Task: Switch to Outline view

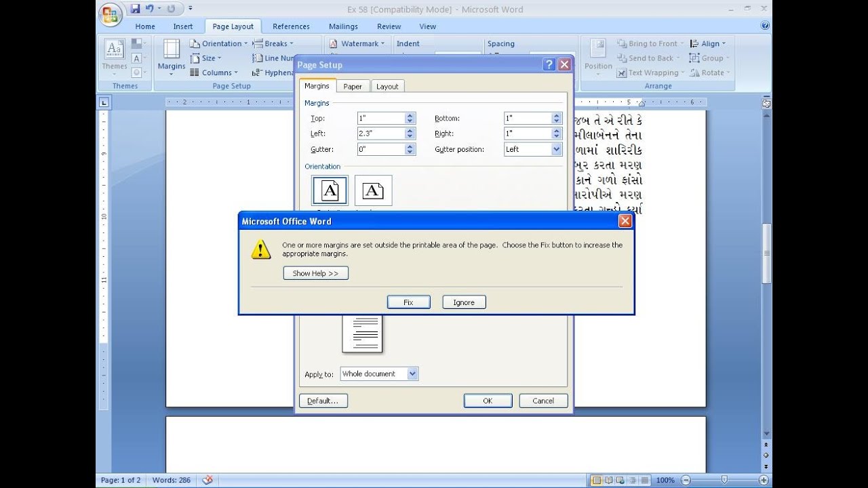Action: coord(631,480)
